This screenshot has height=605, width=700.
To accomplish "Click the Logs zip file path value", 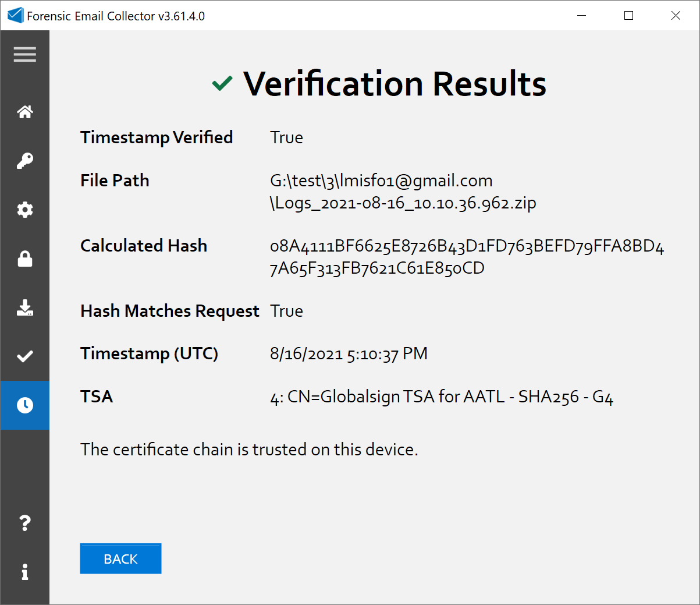I will point(403,192).
